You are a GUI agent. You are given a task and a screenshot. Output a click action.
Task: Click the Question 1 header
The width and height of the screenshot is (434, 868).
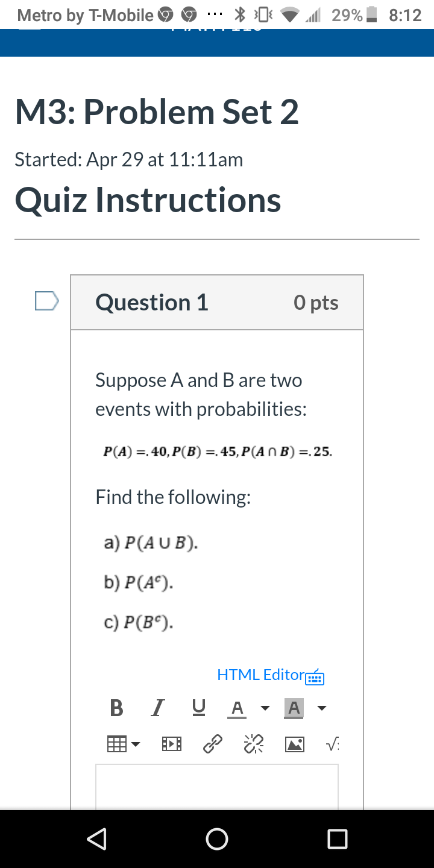151,302
